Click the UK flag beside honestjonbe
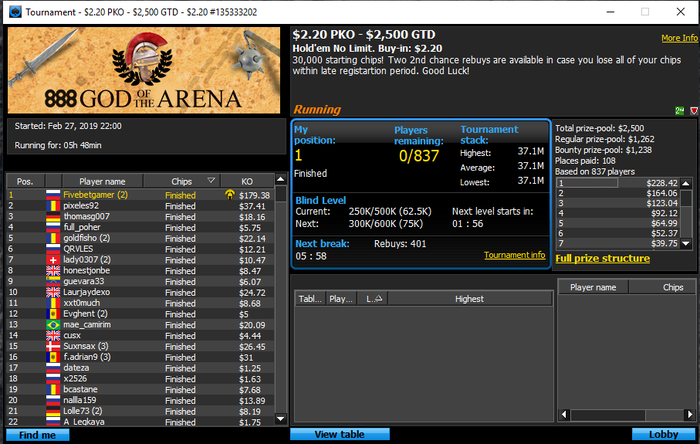Screen dimensions: 700x444 pos(53,271)
